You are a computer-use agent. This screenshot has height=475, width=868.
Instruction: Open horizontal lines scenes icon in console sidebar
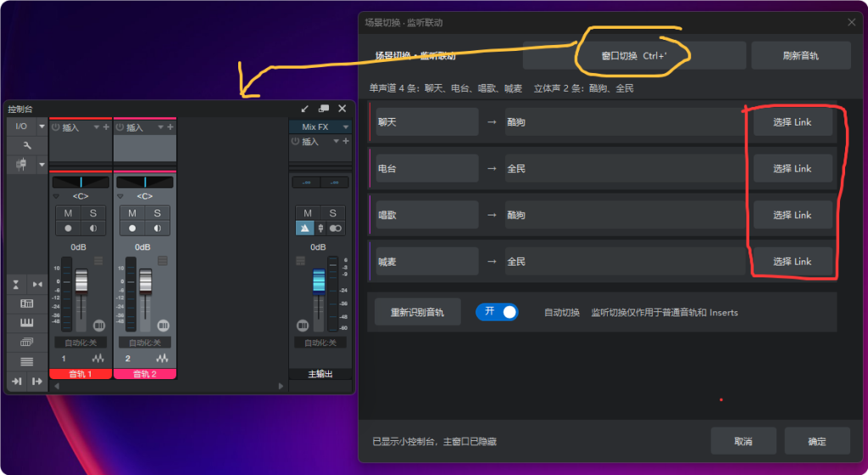pyautogui.click(x=26, y=362)
